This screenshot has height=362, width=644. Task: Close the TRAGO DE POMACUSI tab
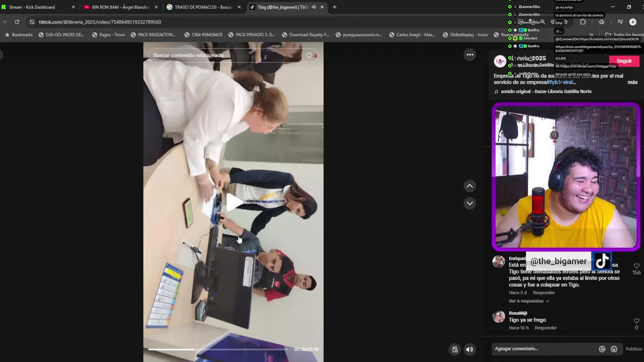click(239, 7)
